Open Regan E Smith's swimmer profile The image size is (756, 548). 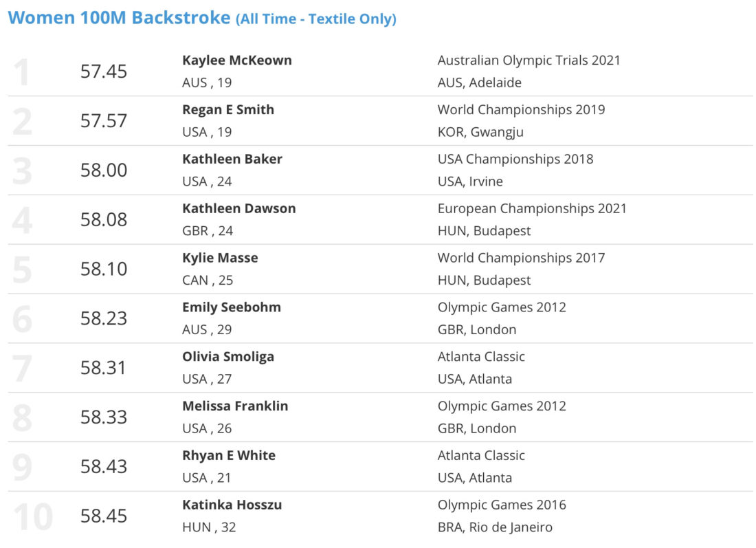point(228,110)
